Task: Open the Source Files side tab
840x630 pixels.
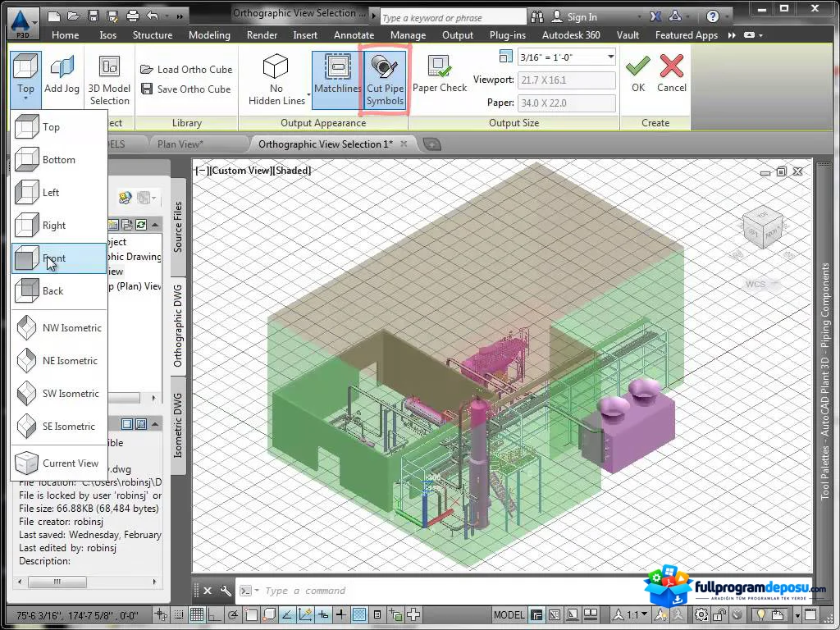Action: point(178,227)
